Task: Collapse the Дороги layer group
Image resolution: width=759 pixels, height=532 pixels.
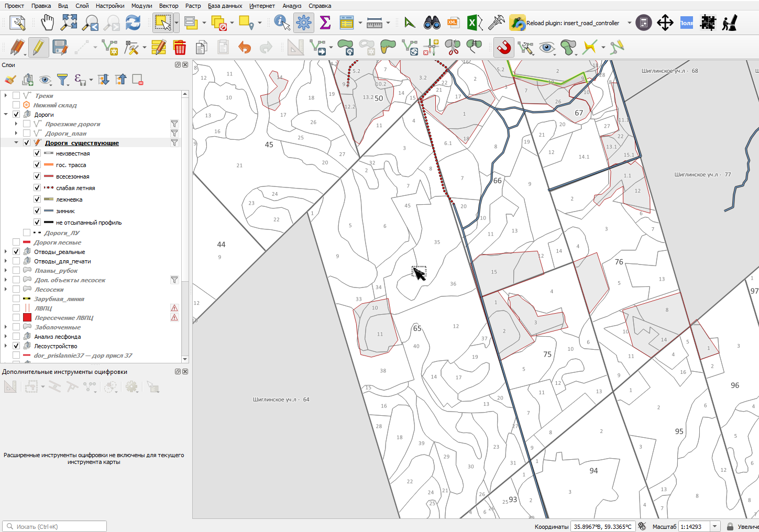Action: (6, 114)
